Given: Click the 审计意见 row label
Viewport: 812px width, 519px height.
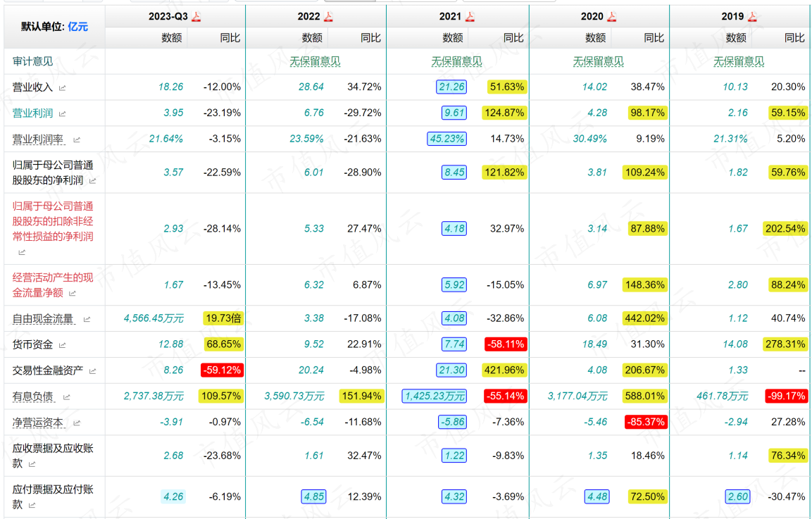Looking at the screenshot, I should pyautogui.click(x=32, y=61).
